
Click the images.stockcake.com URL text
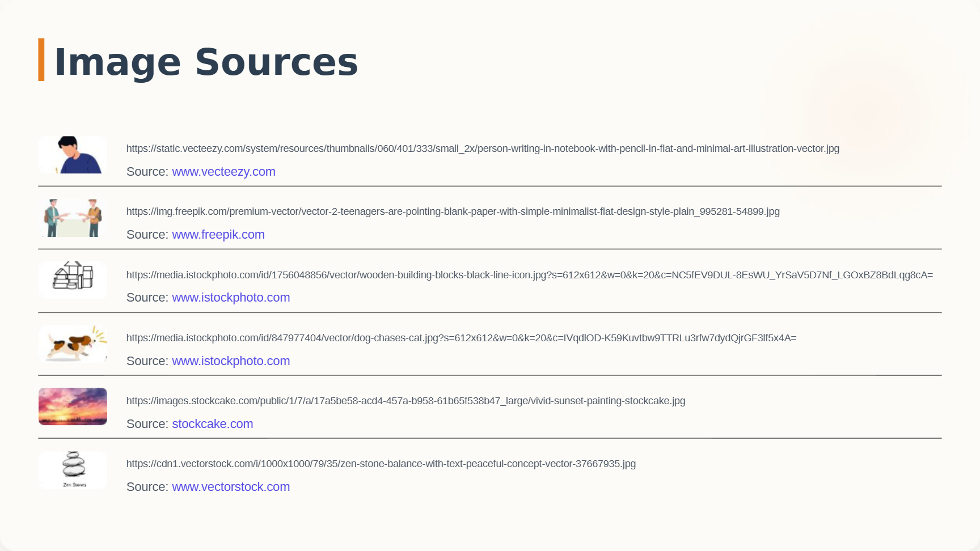(x=406, y=401)
